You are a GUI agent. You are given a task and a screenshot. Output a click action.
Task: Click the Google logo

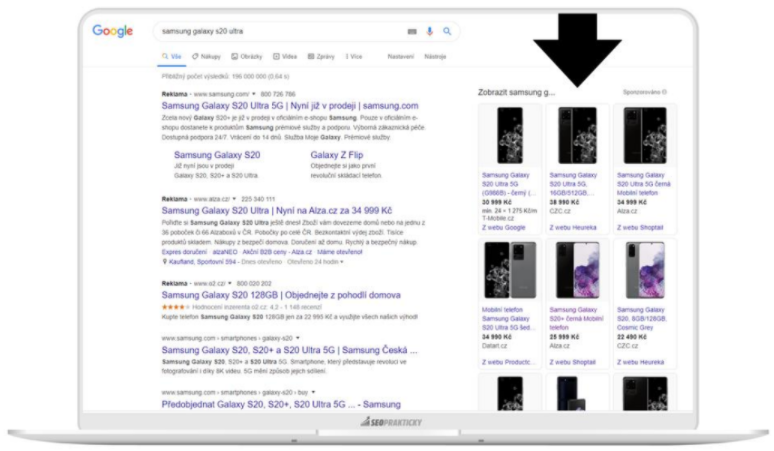(113, 31)
